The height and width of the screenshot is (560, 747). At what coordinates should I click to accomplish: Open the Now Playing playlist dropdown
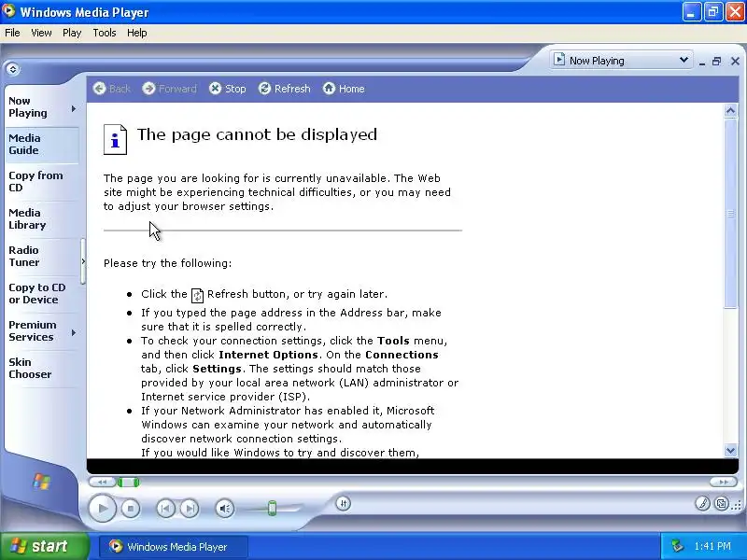(x=621, y=61)
